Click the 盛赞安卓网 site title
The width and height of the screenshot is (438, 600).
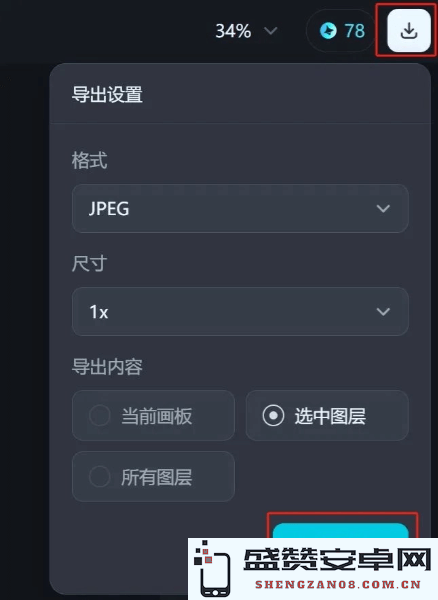pos(337,560)
